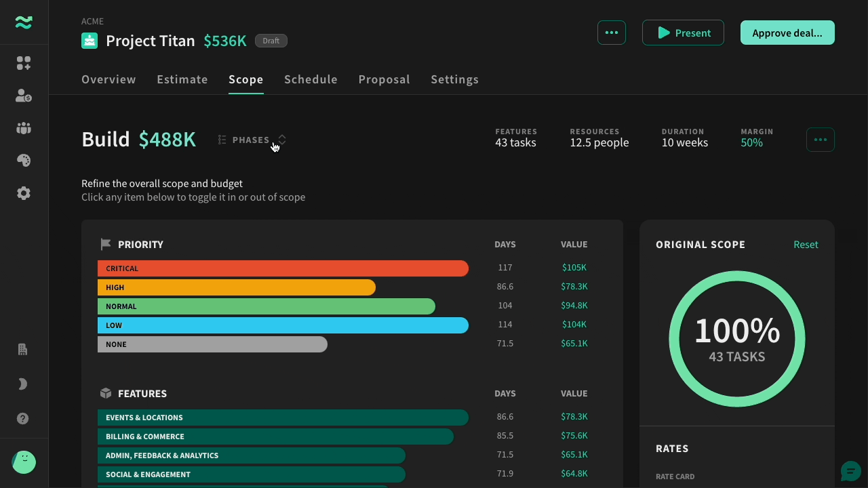
Task: Open the more options menu beside Present
Action: (612, 33)
